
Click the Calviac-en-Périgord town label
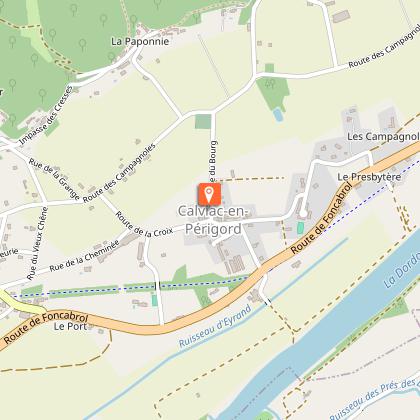pos(214,220)
